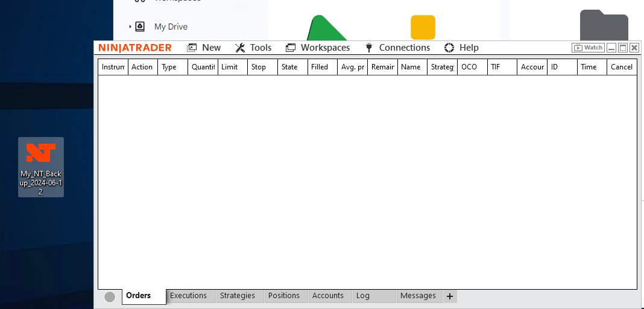The image size is (644, 309).
Task: Click the Tools wrench icon
Action: [x=240, y=48]
